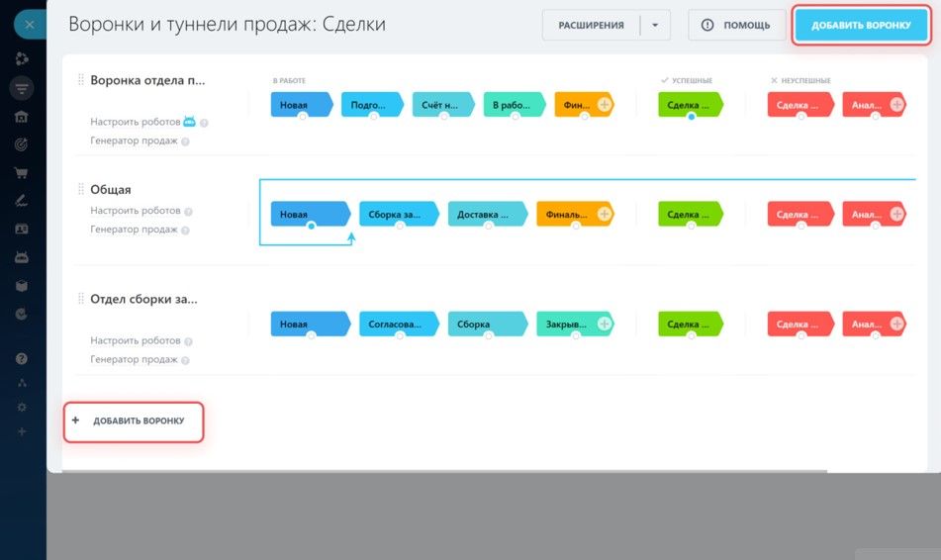
Task: Select the Сборка stage in Отдел сборки
Action: tap(487, 324)
